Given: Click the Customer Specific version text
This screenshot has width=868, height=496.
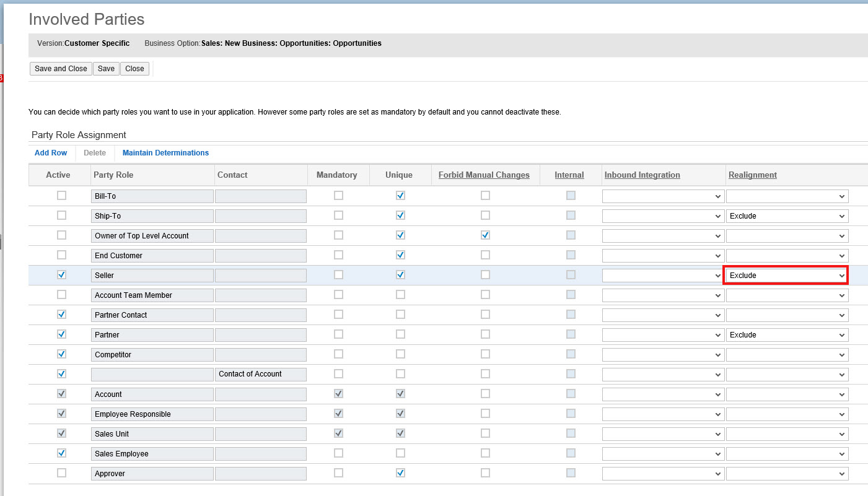Looking at the screenshot, I should [x=97, y=43].
